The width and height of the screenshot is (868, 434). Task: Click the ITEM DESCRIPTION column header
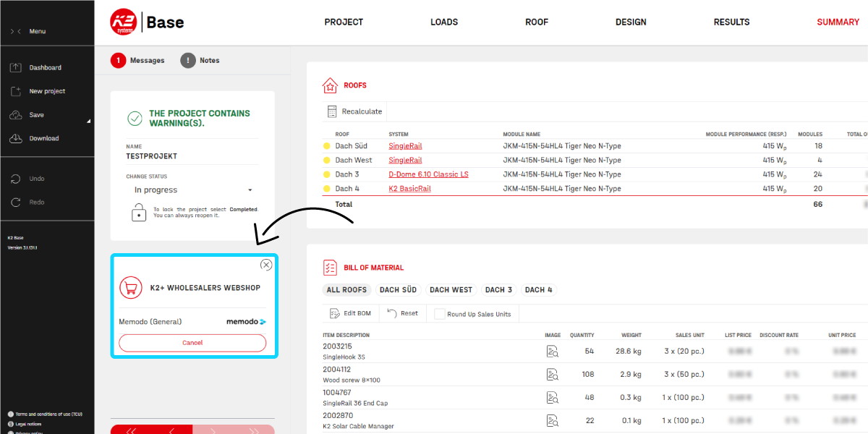pos(346,336)
